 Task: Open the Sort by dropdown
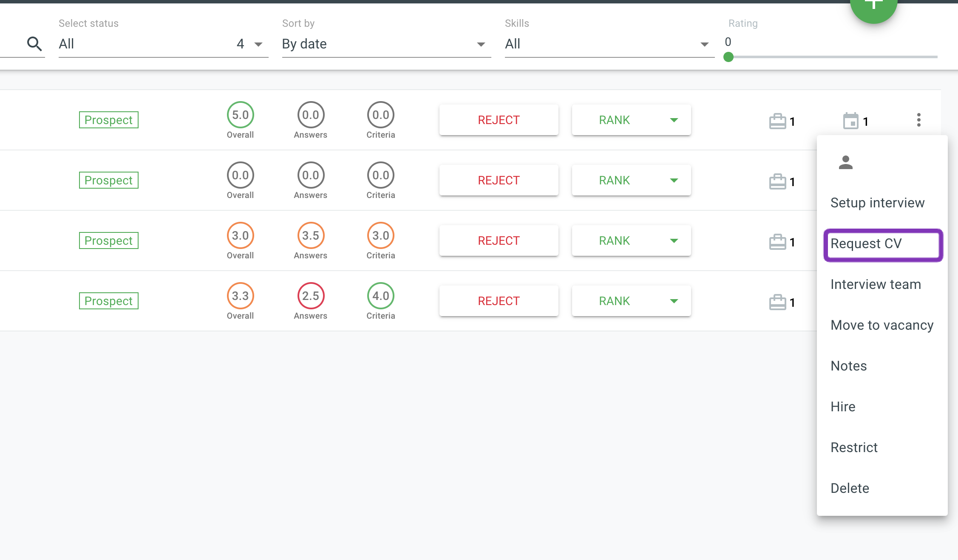[x=386, y=44]
